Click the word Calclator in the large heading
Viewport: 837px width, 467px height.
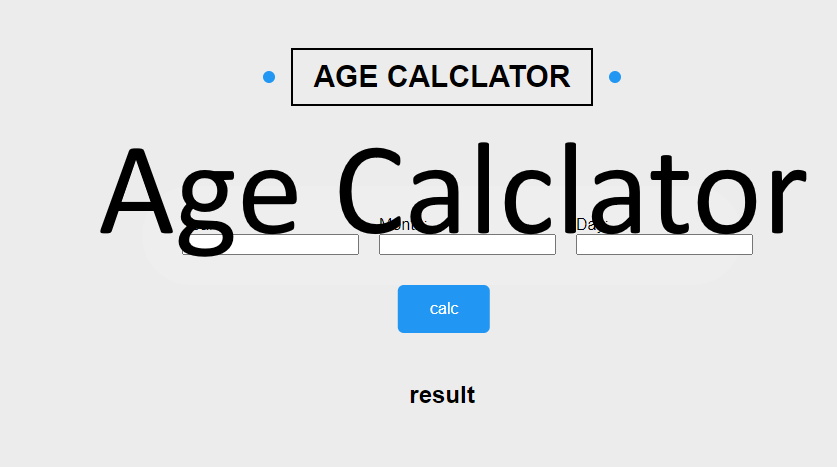[x=570, y=190]
